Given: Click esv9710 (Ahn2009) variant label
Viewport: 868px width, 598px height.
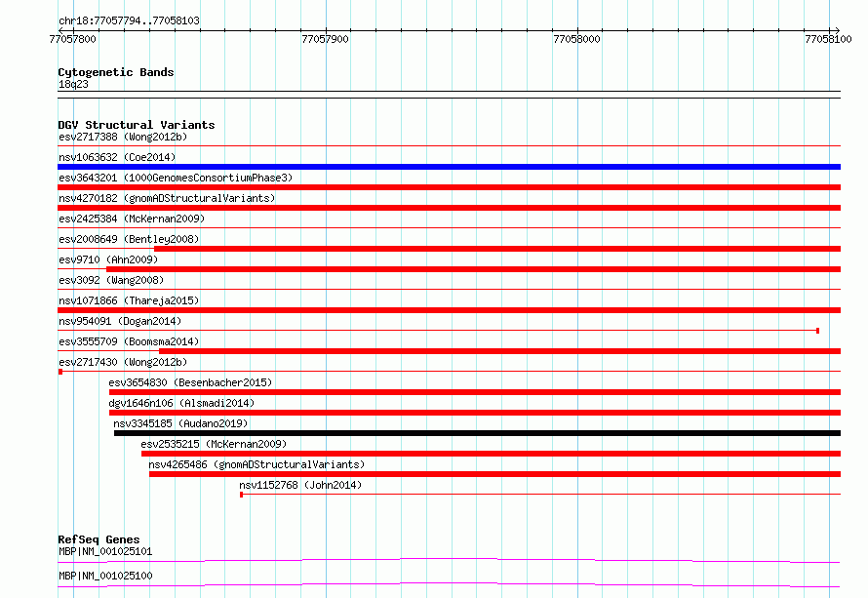Looking at the screenshot, I should coord(108,259).
